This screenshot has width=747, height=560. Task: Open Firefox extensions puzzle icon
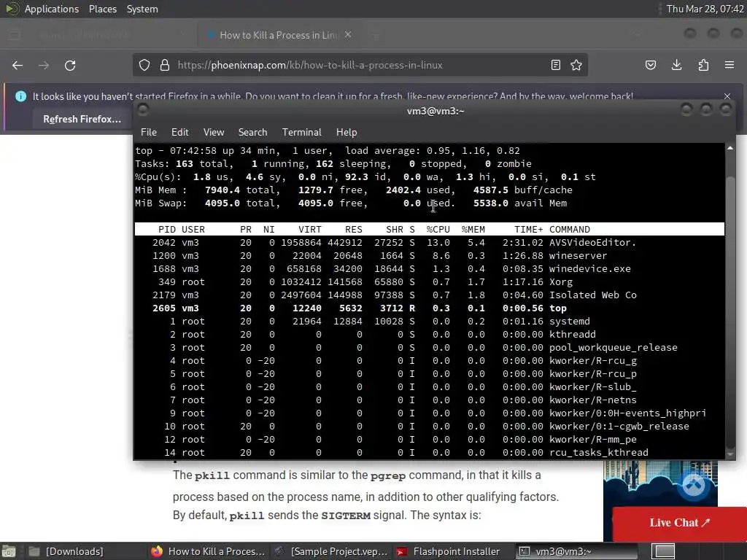(703, 65)
